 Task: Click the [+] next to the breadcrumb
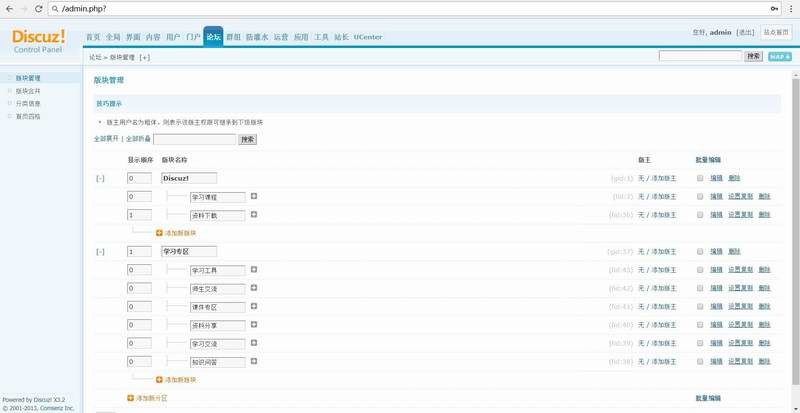coord(145,58)
